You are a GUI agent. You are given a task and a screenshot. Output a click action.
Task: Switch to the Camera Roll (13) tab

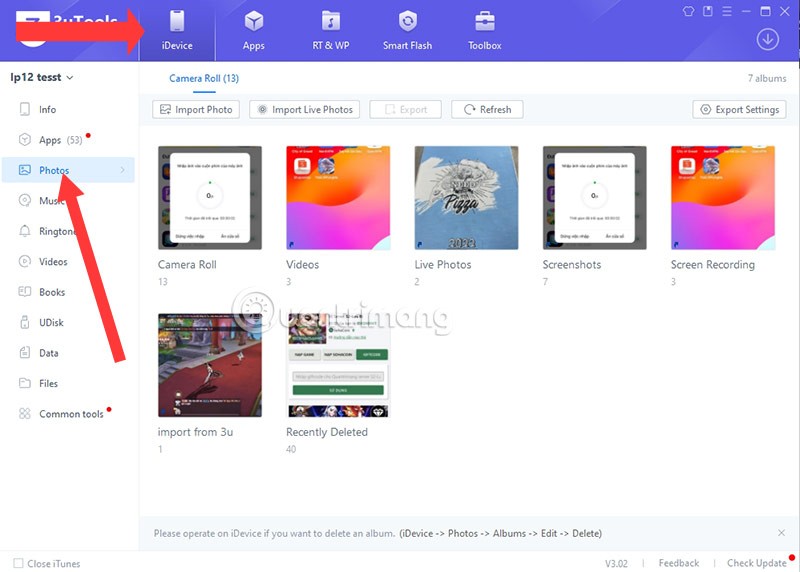[204, 78]
